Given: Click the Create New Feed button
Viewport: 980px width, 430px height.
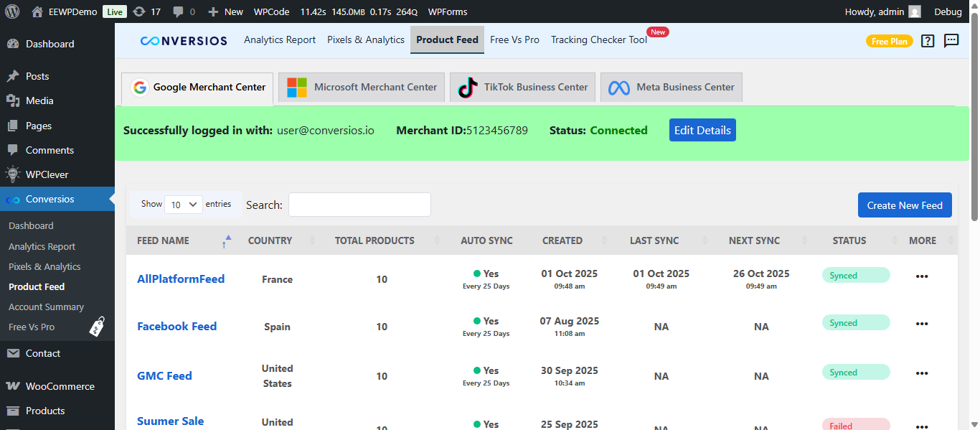Looking at the screenshot, I should [905, 205].
